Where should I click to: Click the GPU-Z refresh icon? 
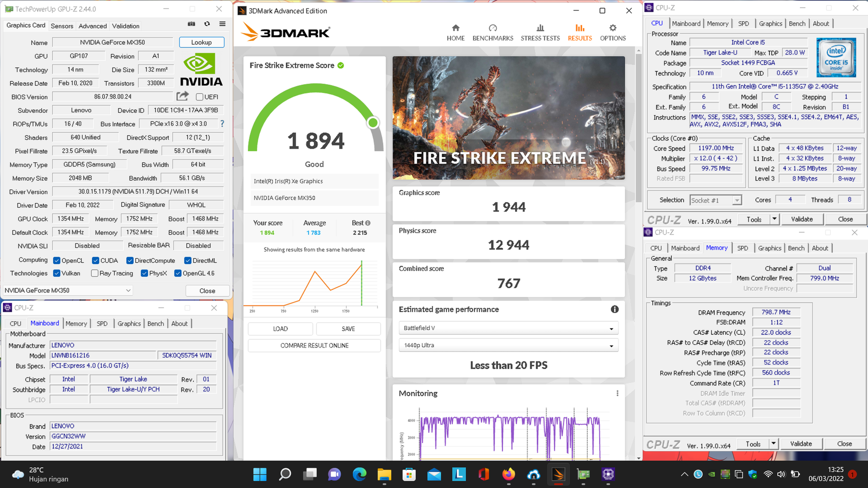click(x=207, y=24)
